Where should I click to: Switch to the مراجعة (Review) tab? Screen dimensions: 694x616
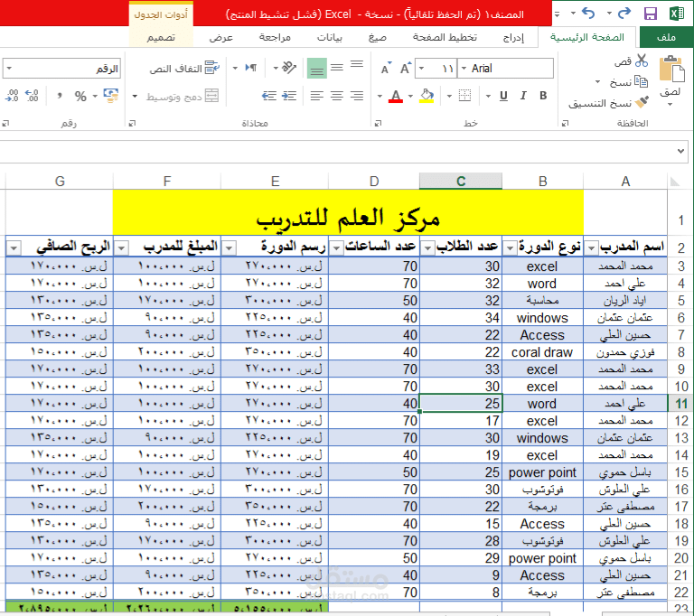[275, 37]
